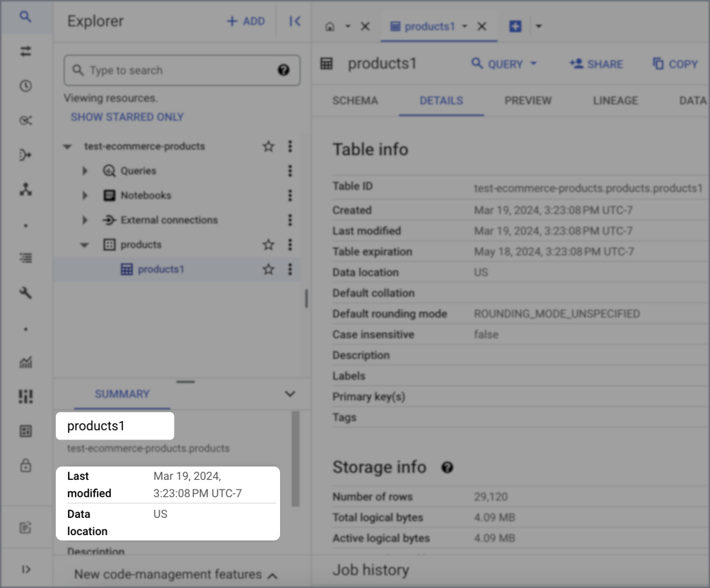Open the three-dot menu for products1 table

pos(290,269)
